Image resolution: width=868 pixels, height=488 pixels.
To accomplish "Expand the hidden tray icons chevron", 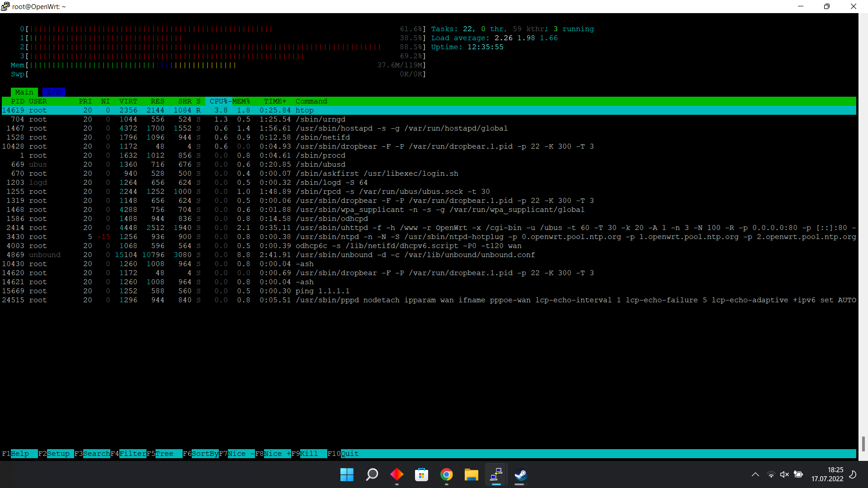I will (x=755, y=474).
